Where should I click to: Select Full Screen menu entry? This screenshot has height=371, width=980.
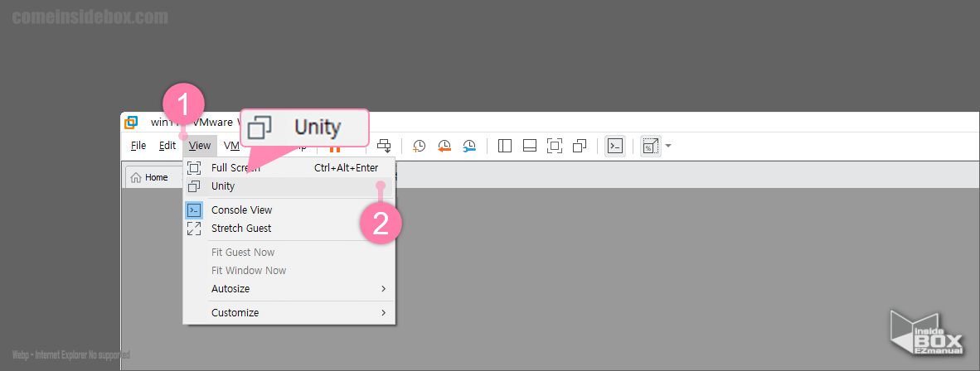tap(289, 167)
